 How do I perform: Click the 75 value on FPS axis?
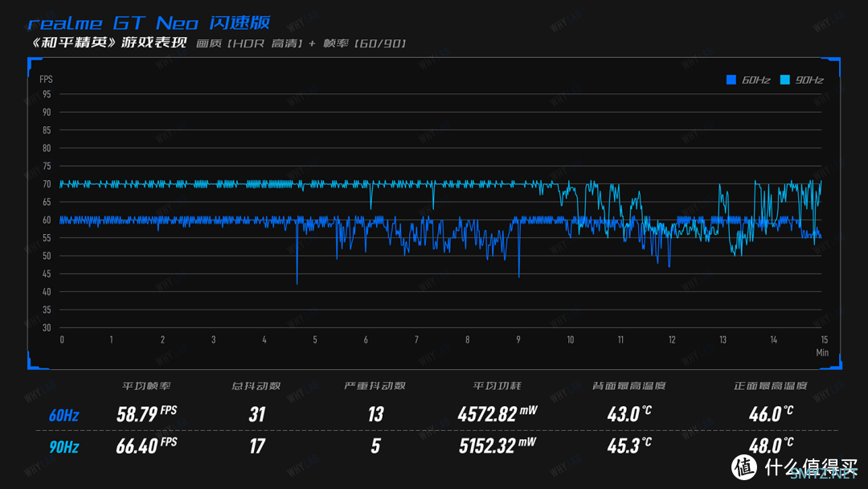click(x=47, y=166)
